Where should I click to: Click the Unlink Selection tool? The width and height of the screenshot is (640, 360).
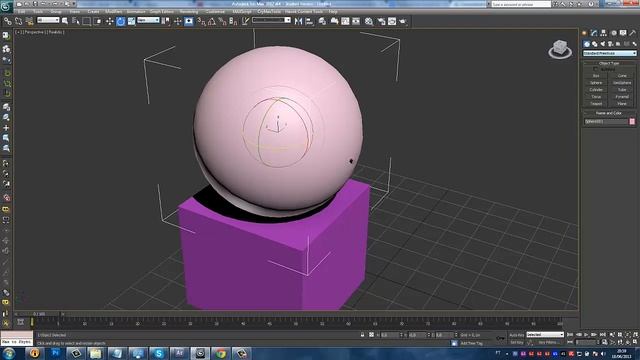coord(19,21)
